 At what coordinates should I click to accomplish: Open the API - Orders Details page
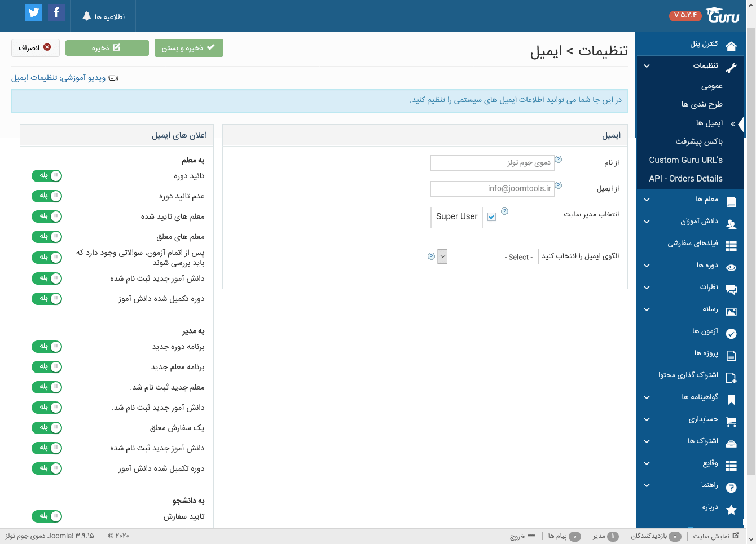685,179
